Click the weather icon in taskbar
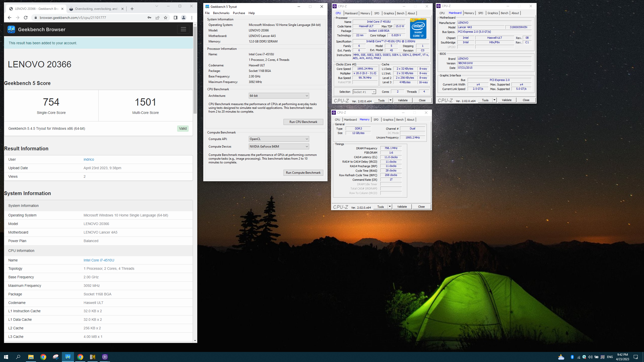This screenshot has width=644, height=362. coord(561,357)
